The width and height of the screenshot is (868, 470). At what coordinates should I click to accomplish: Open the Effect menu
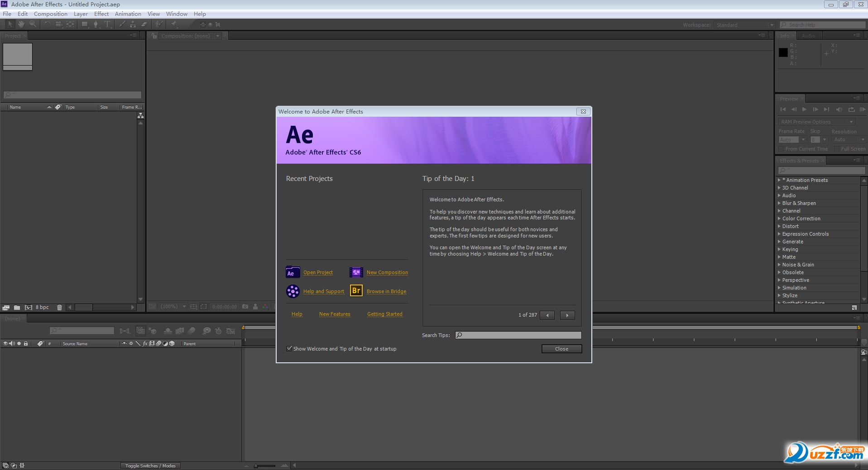(101, 14)
